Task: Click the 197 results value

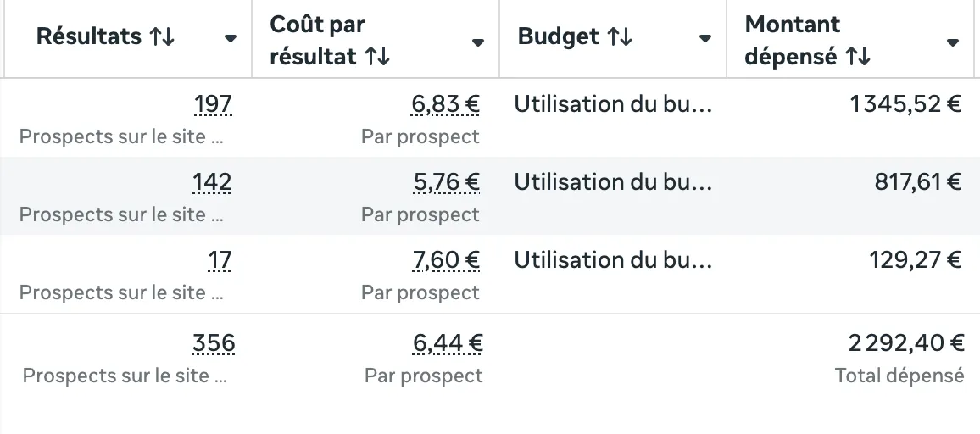Action: point(213,104)
